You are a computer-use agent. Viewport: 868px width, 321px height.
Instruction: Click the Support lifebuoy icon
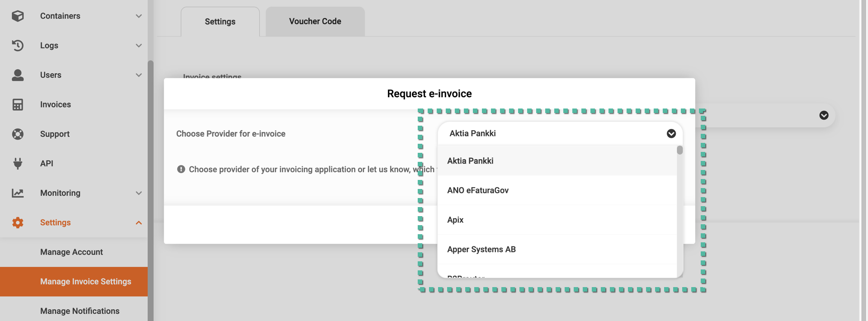pyautogui.click(x=18, y=134)
